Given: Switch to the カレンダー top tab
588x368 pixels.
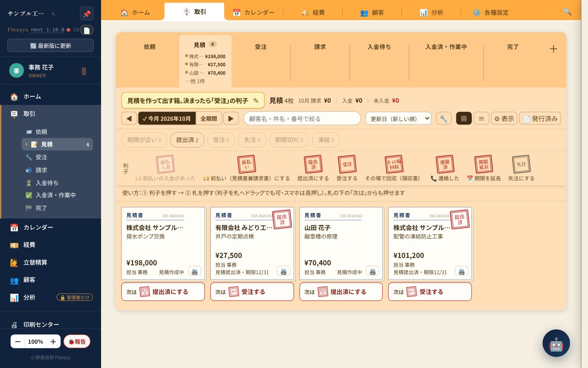Looking at the screenshot, I should point(254,13).
